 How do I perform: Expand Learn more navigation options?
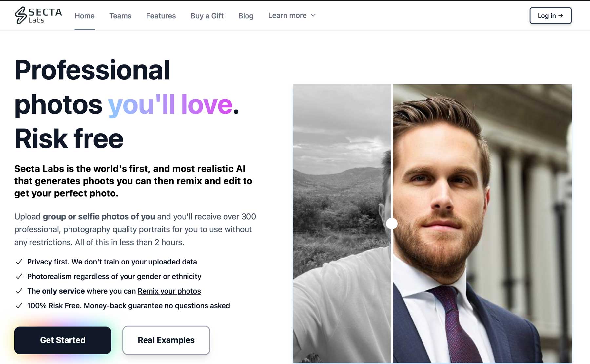291,15
